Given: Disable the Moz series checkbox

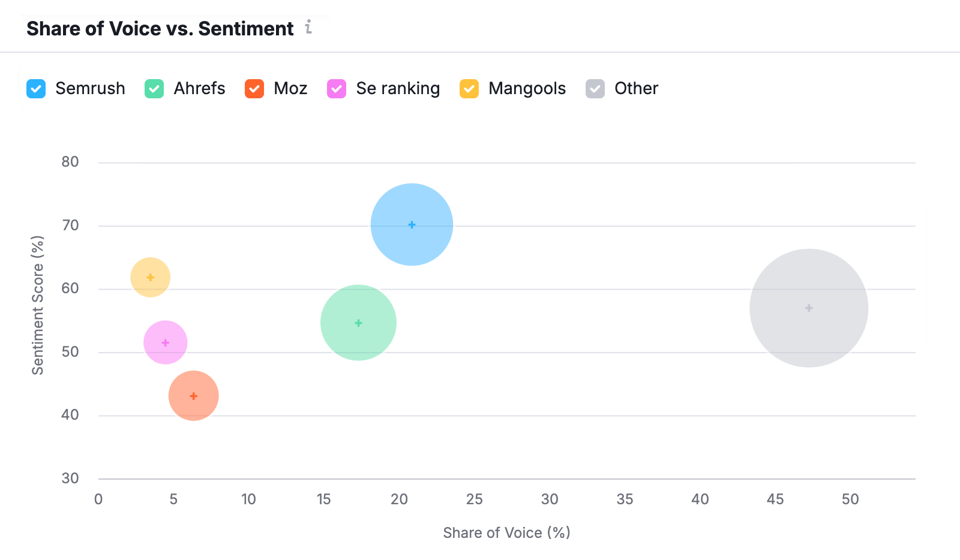Looking at the screenshot, I should [254, 88].
